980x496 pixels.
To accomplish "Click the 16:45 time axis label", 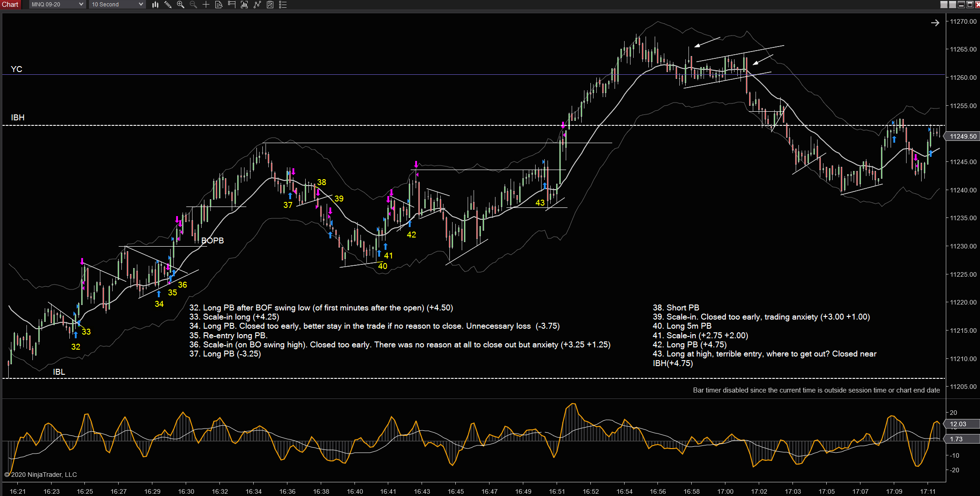I will point(456,491).
